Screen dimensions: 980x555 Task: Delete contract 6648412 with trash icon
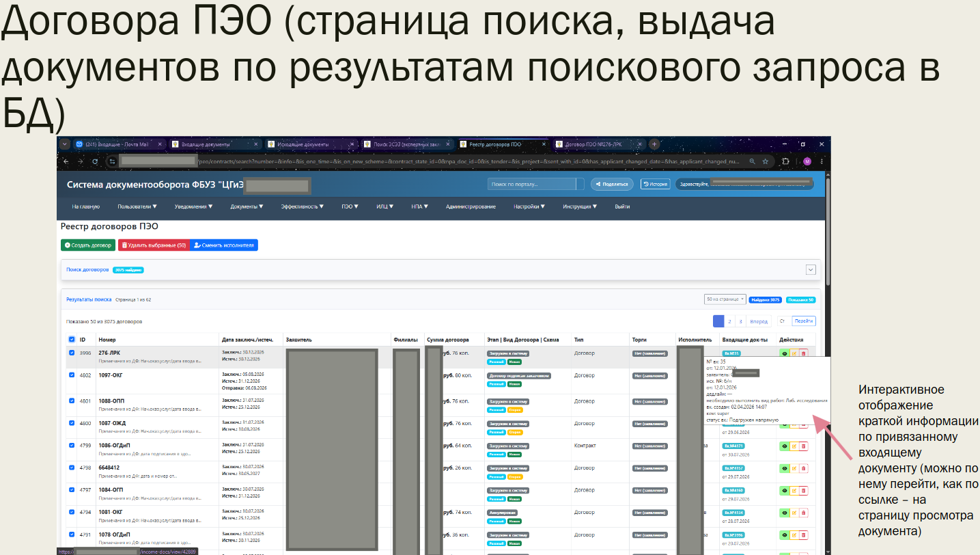coord(803,468)
